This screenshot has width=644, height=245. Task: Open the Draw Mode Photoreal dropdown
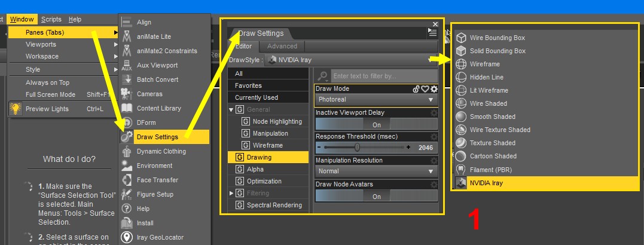(376, 99)
